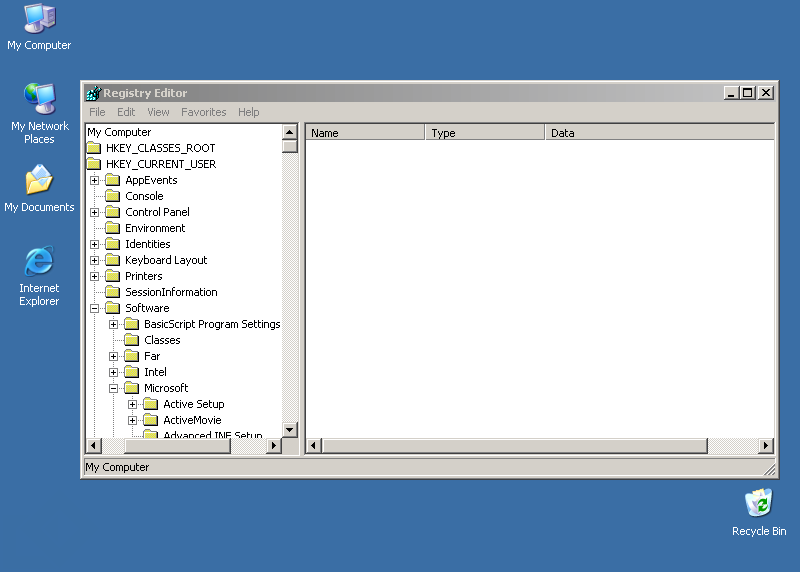
Task: Expand the Active Setup key
Action: pyautogui.click(x=132, y=405)
